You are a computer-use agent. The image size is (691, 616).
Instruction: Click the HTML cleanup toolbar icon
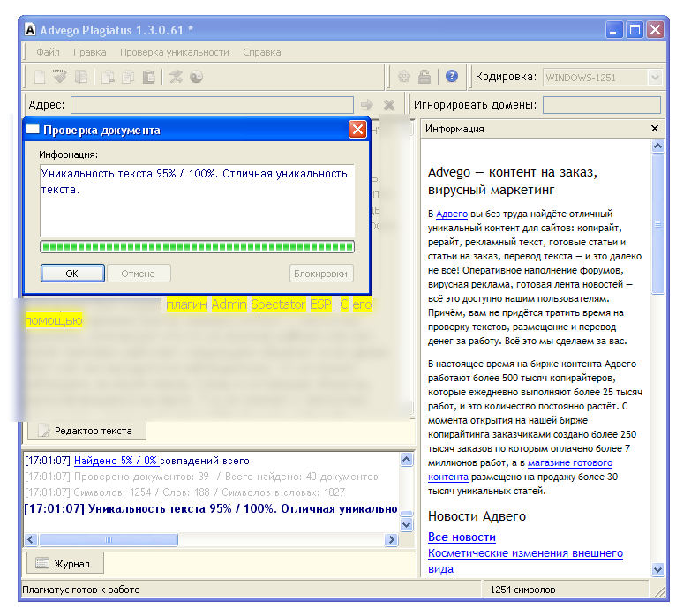point(59,77)
